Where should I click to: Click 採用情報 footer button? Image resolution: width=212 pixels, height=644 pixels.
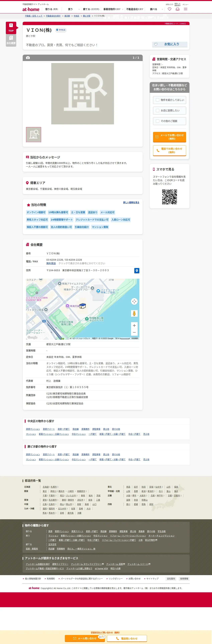click(x=184, y=578)
